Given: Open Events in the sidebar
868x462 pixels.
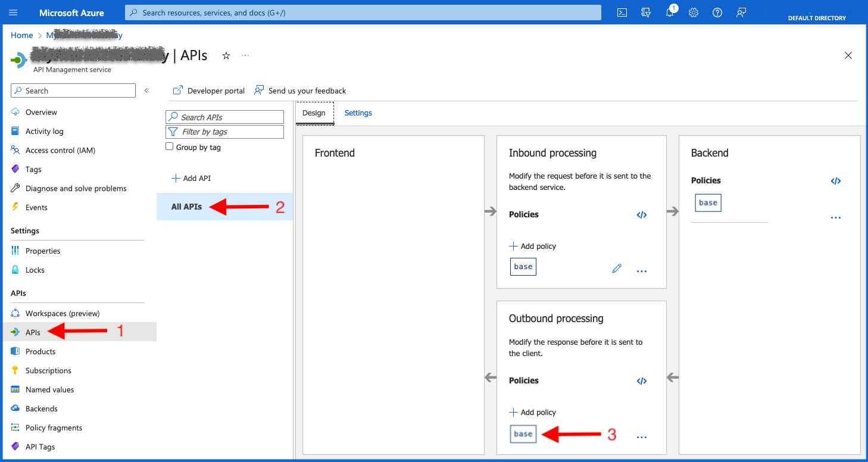Looking at the screenshot, I should point(36,207).
